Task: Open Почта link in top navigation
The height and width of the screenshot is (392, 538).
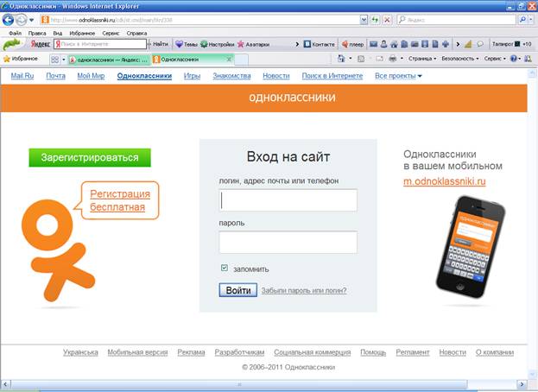Action: pos(55,76)
